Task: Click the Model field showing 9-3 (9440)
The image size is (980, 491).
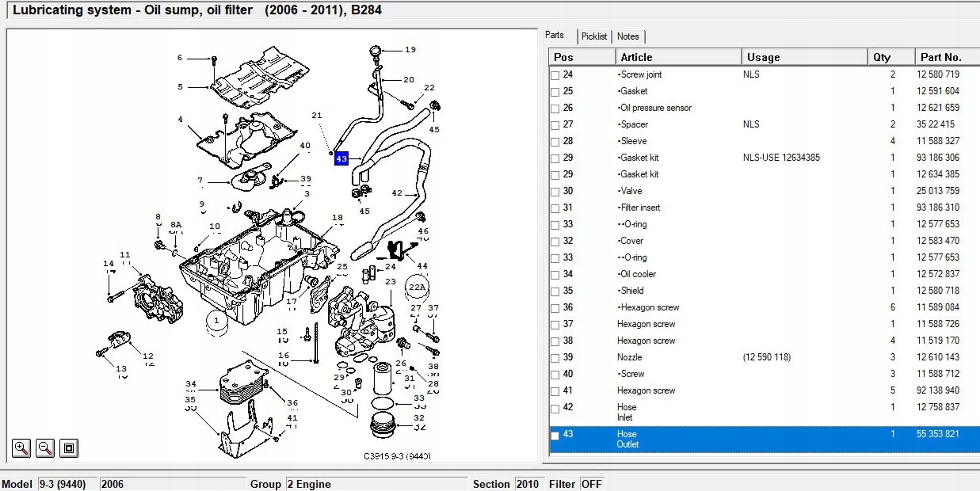Action: [x=62, y=484]
